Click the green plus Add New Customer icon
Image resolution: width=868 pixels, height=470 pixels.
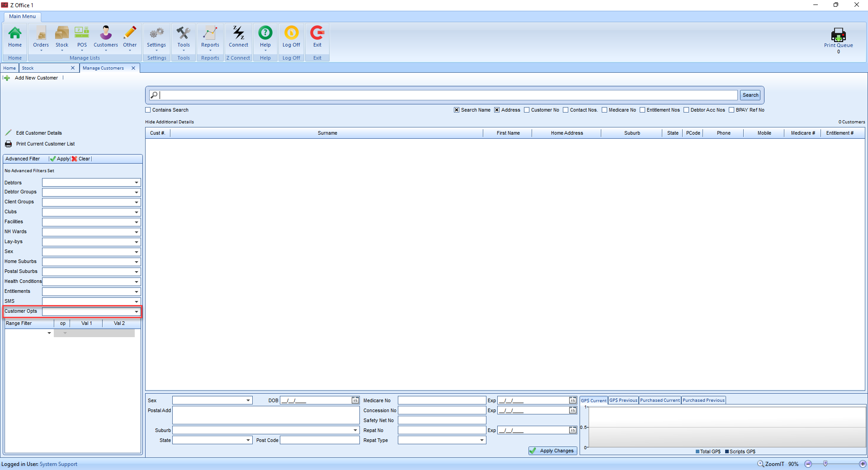tap(7, 78)
